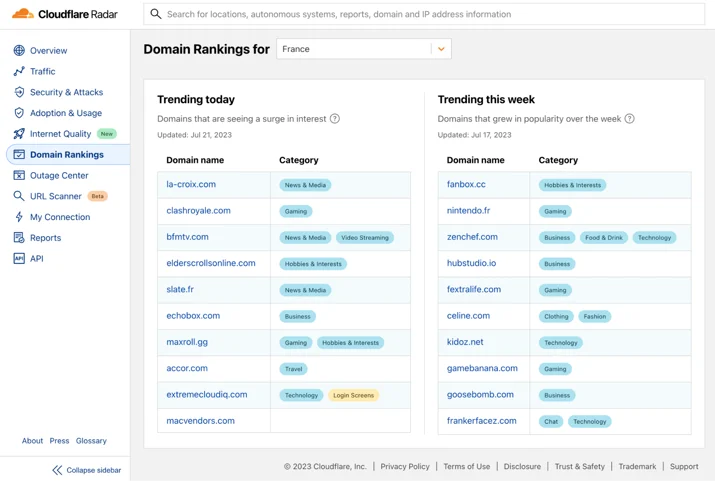Click the Collapse sidebar double-chevron icon

coord(57,470)
